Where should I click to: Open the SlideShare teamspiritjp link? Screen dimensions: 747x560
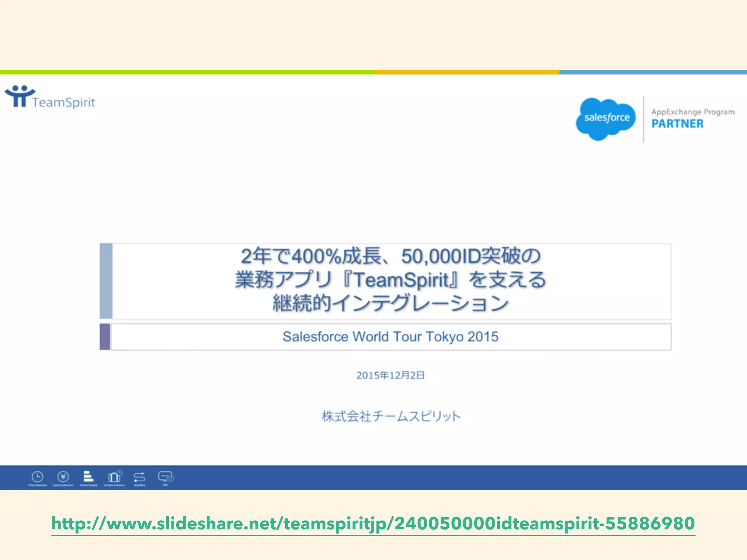pyautogui.click(x=373, y=524)
